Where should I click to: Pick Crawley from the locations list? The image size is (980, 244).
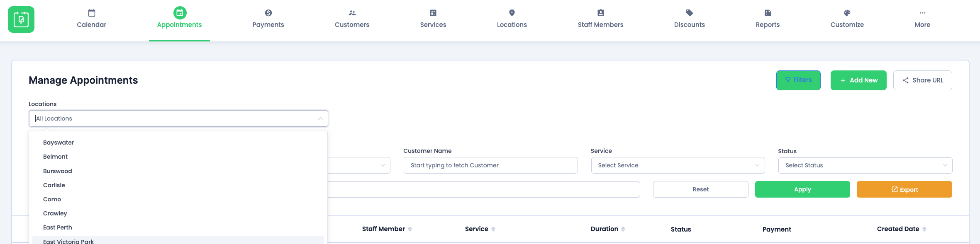coord(178,213)
